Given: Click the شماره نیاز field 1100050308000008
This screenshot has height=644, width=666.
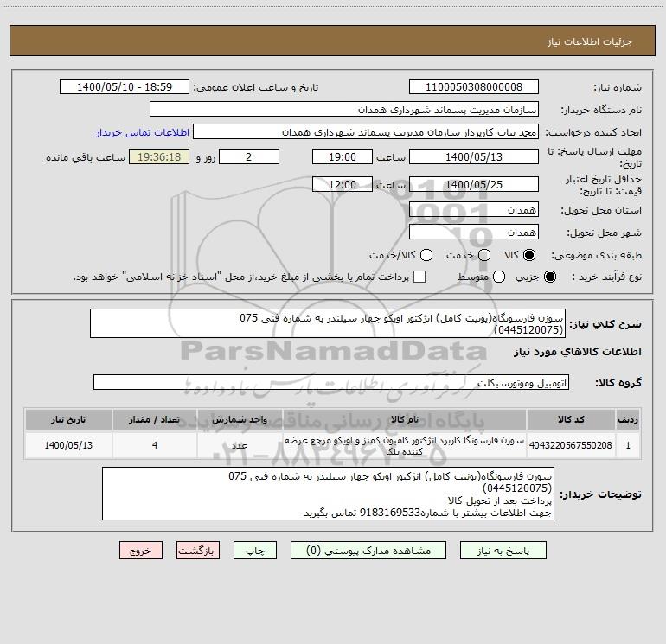Looking at the screenshot, I should [x=474, y=87].
